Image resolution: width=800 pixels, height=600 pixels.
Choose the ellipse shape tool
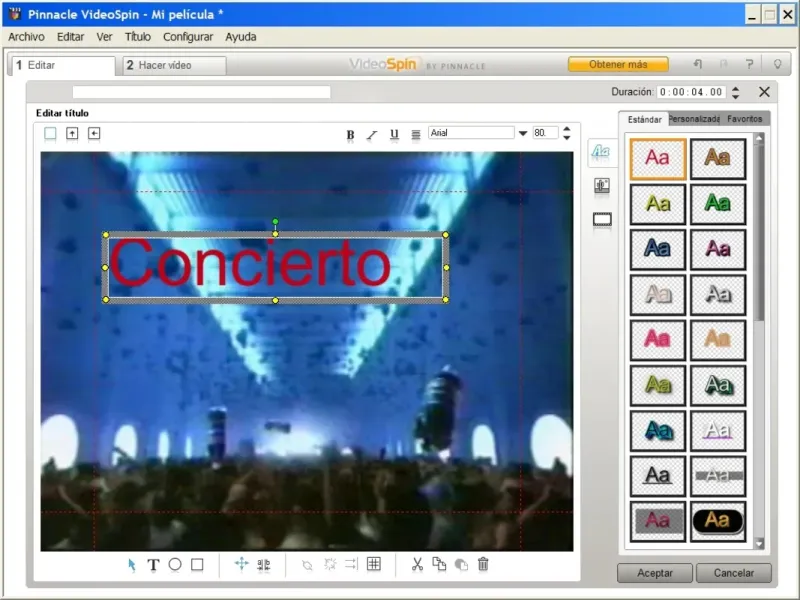175,565
